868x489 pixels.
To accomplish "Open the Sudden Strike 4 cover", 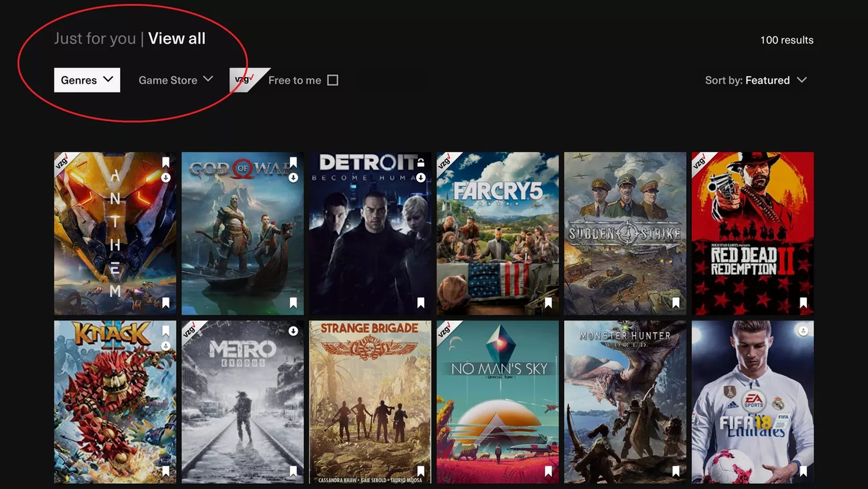I will click(625, 233).
